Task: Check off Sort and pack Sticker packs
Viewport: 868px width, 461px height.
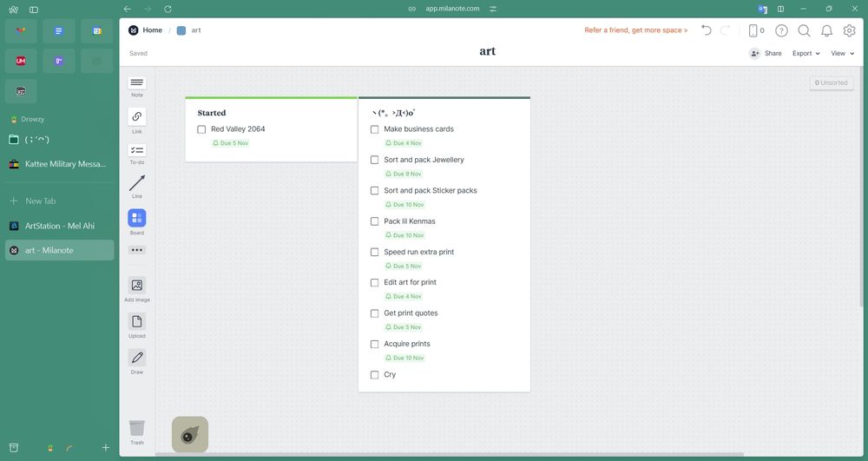Action: pyautogui.click(x=375, y=190)
